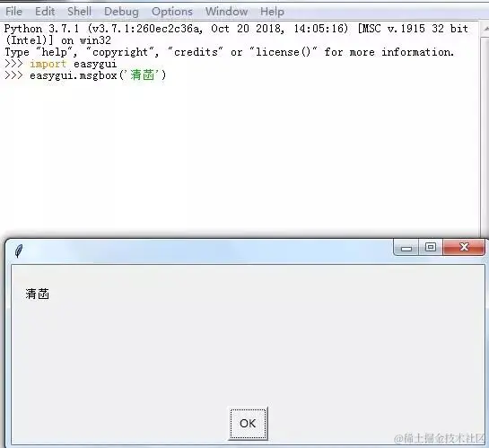Click the 清菡 message text in dialog

[38, 294]
